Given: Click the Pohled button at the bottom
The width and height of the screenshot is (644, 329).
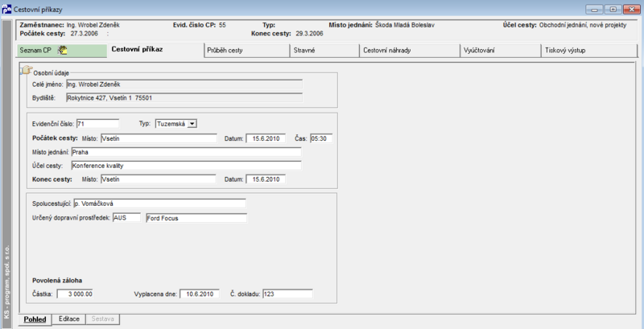Looking at the screenshot, I should [35, 319].
